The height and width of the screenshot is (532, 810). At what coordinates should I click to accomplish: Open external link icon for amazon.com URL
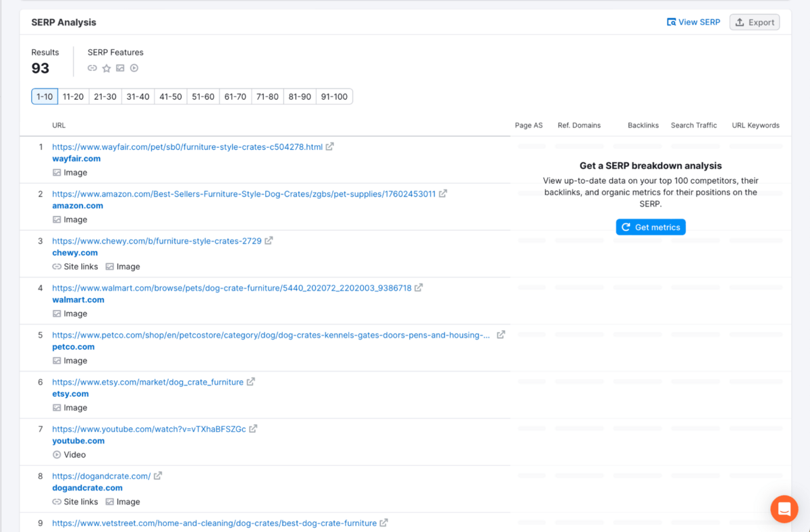tap(443, 194)
